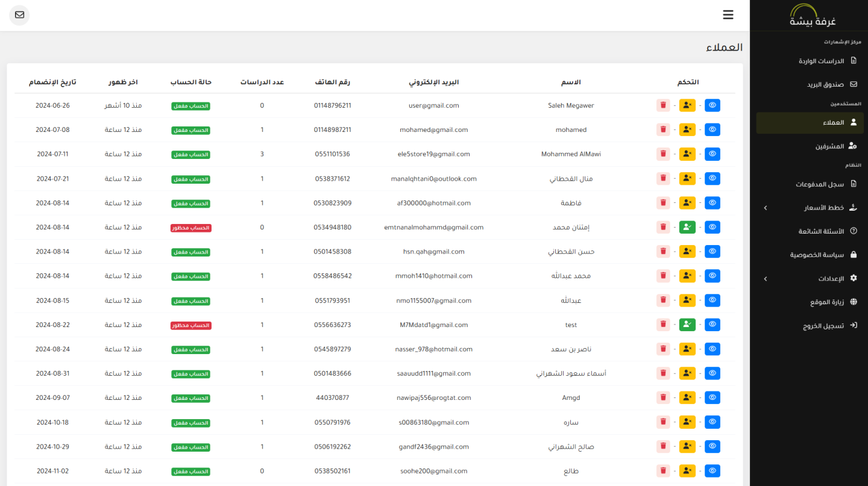Screen dimensions: 868x486
Task: Toggle the hamburger menu icon
Action: 728,15
